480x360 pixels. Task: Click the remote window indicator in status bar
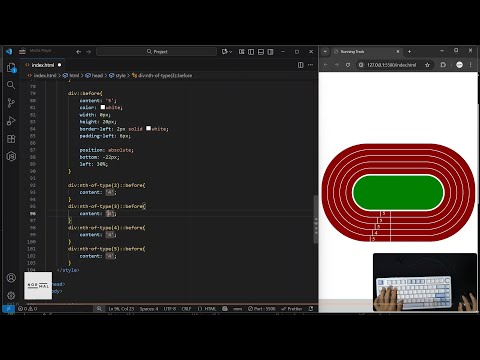pyautogui.click(x=8, y=309)
